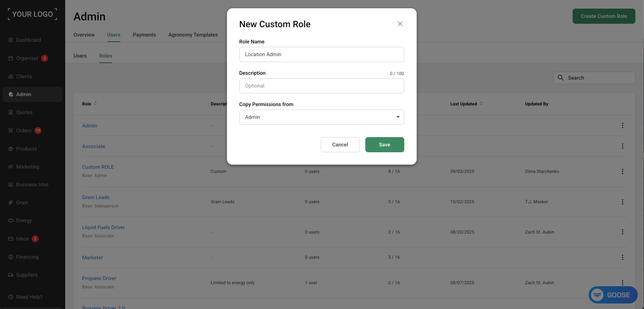Switch to the Payments tab

click(x=144, y=35)
